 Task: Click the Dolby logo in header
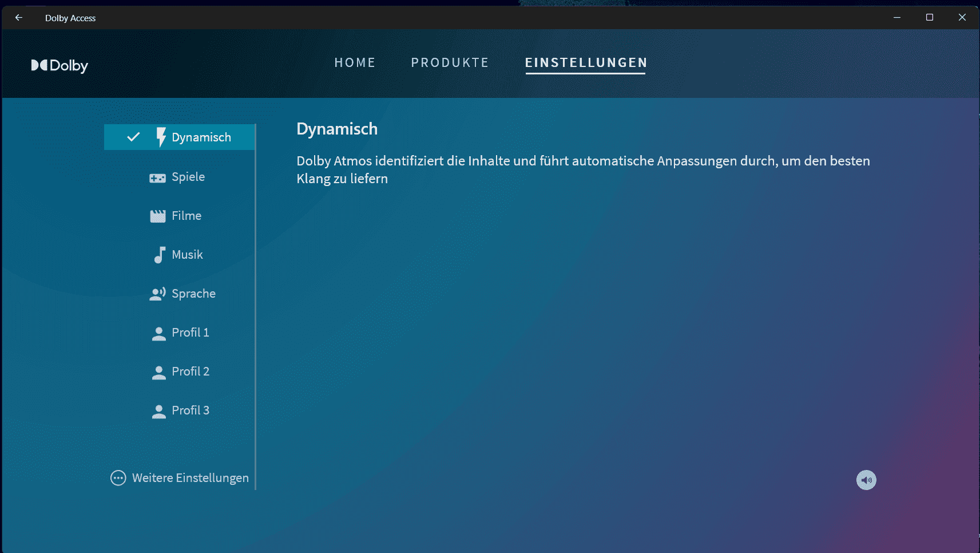[59, 66]
